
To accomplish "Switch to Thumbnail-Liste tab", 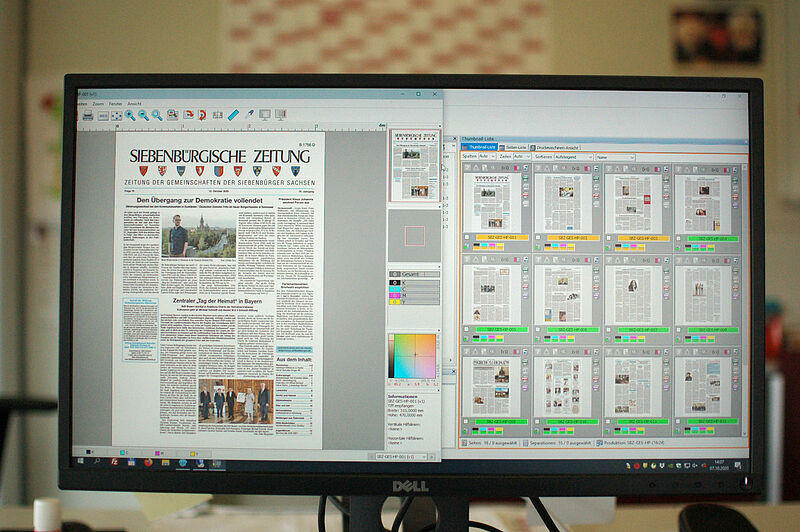I will [x=479, y=147].
